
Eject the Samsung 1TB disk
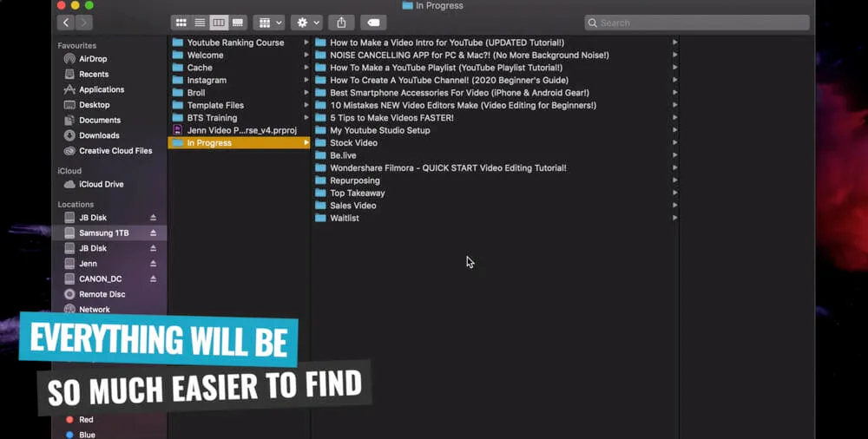pyautogui.click(x=153, y=233)
